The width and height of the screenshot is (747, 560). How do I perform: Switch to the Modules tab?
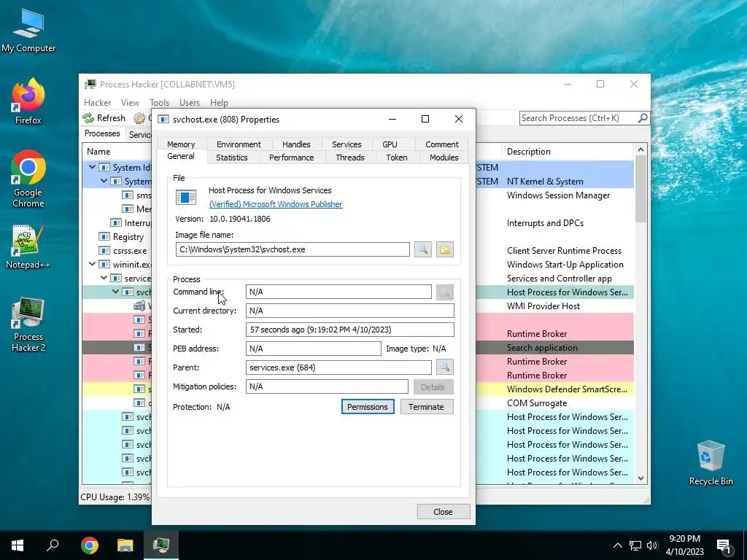point(444,157)
